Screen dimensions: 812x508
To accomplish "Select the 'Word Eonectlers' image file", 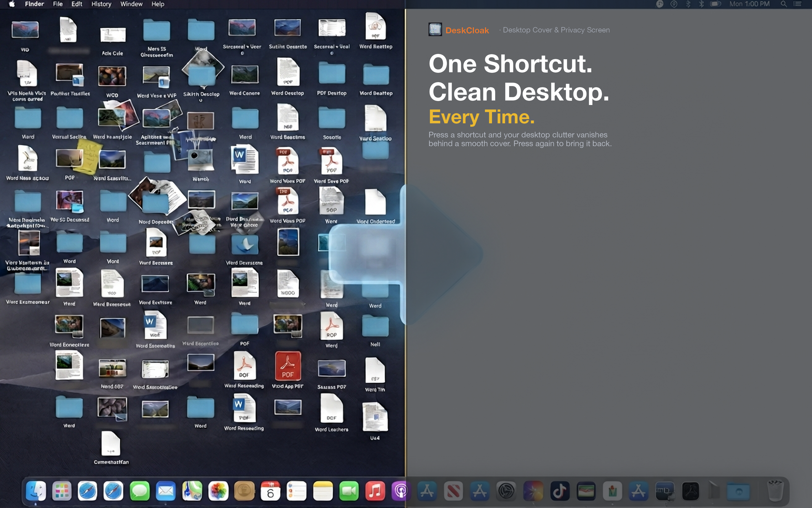I will point(69,326).
